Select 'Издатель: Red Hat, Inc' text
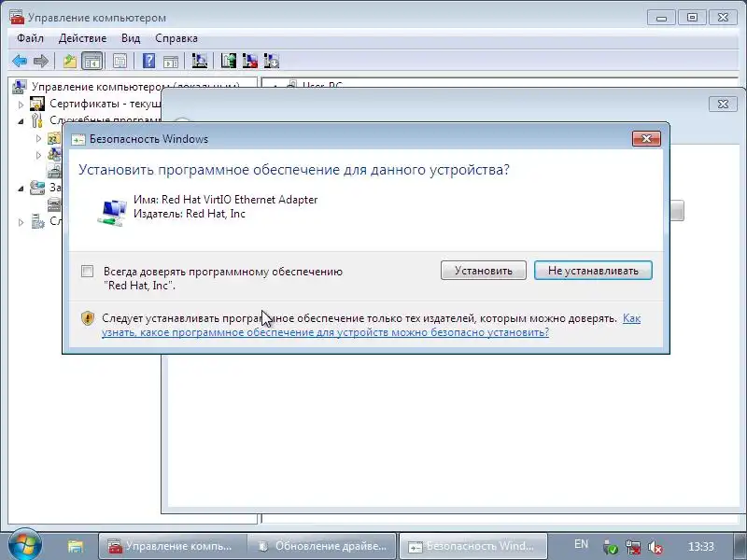The width and height of the screenshot is (747, 560). (x=190, y=214)
